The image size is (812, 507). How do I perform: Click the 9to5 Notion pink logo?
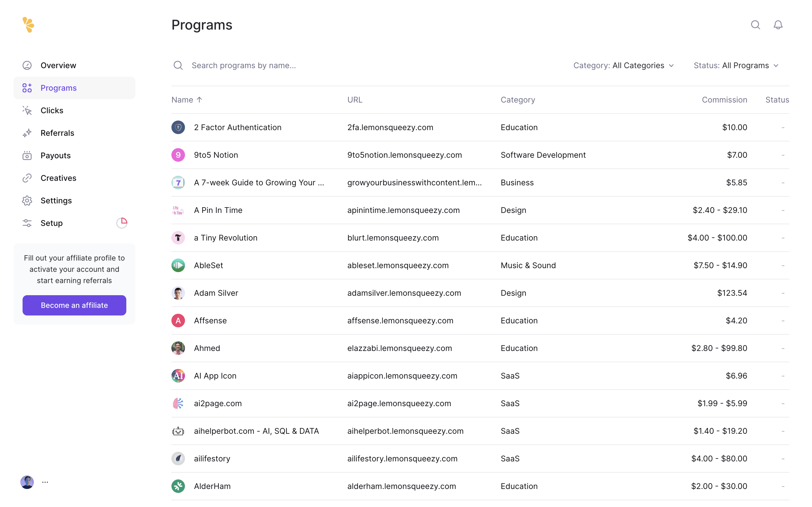(178, 155)
